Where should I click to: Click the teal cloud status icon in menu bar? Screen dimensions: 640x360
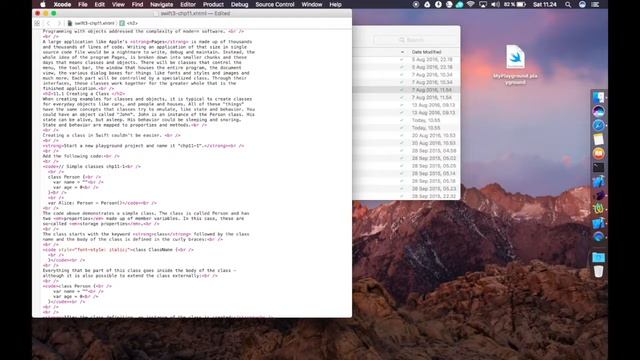pos(460,4)
